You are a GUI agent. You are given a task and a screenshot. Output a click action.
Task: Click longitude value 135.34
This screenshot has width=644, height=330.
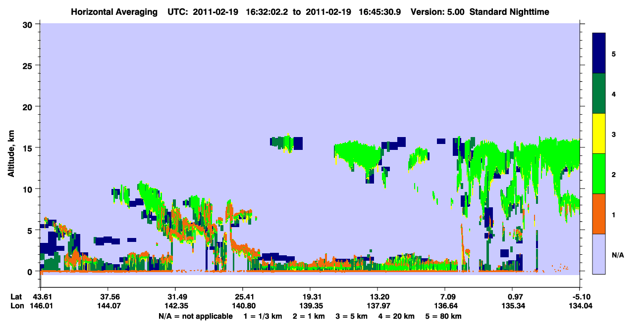tap(513, 306)
